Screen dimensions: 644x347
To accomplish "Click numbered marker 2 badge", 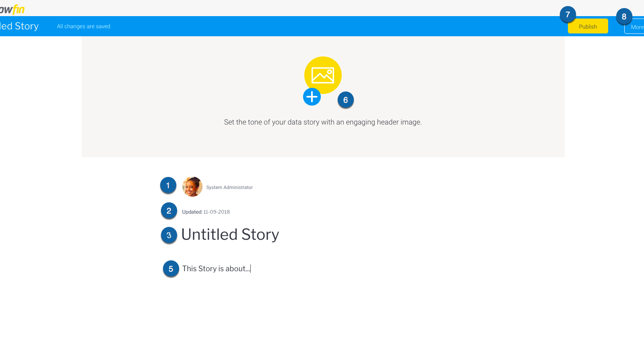I will point(169,211).
